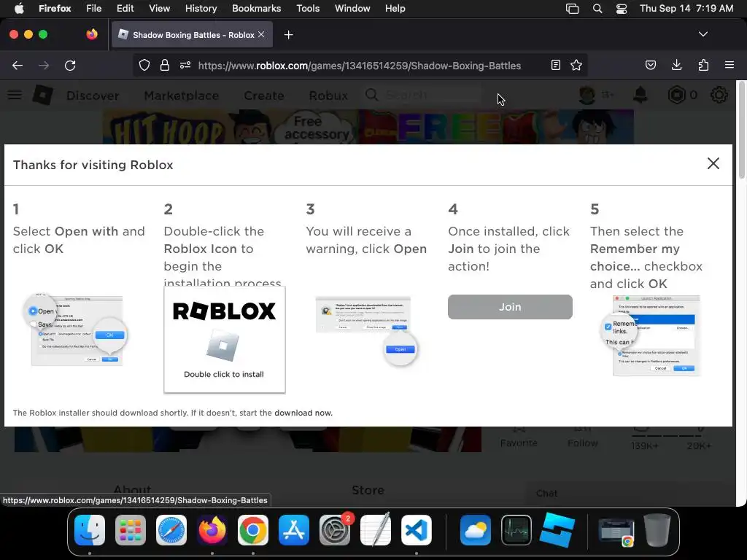Close the Thanks for visiting Roblox dialog

(713, 163)
